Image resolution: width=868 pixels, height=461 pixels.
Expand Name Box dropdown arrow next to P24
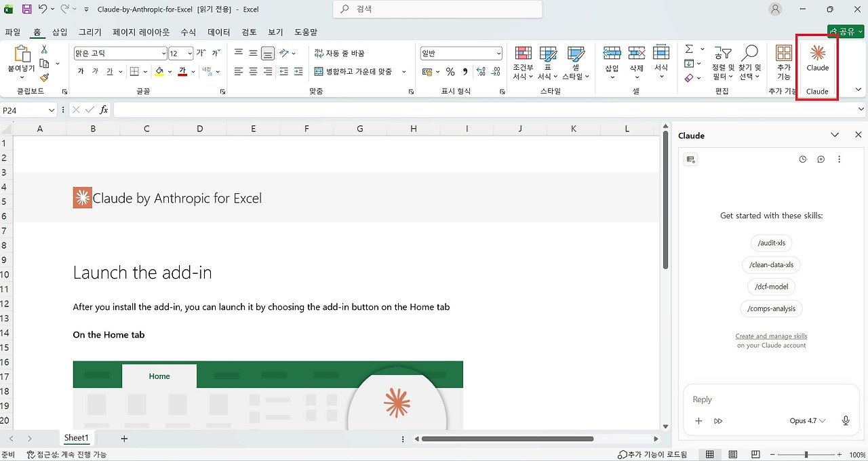(x=52, y=110)
